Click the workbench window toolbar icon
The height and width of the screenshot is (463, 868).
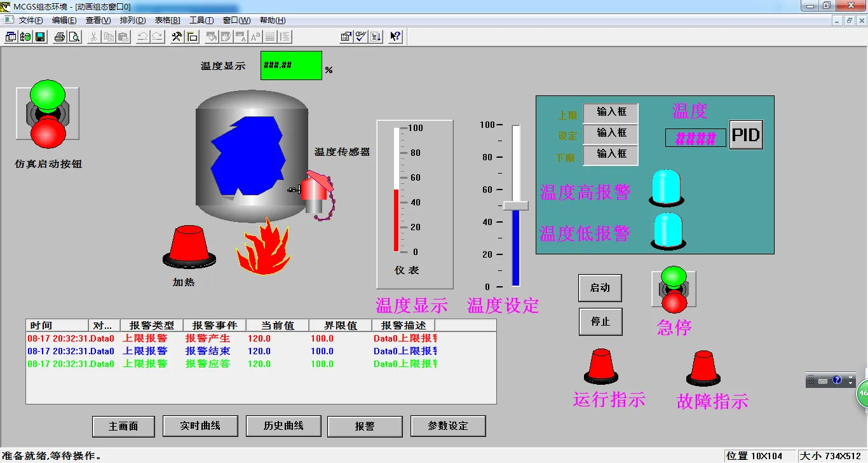(x=11, y=36)
